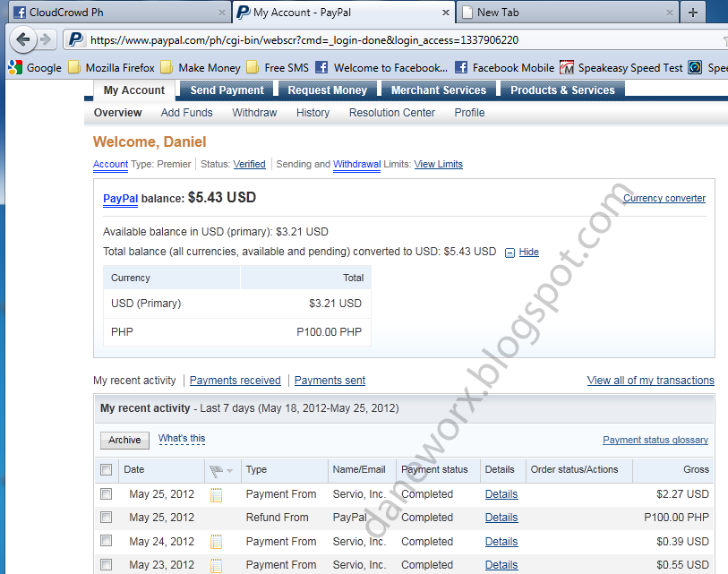Go to the Add Funds subtab

point(186,113)
